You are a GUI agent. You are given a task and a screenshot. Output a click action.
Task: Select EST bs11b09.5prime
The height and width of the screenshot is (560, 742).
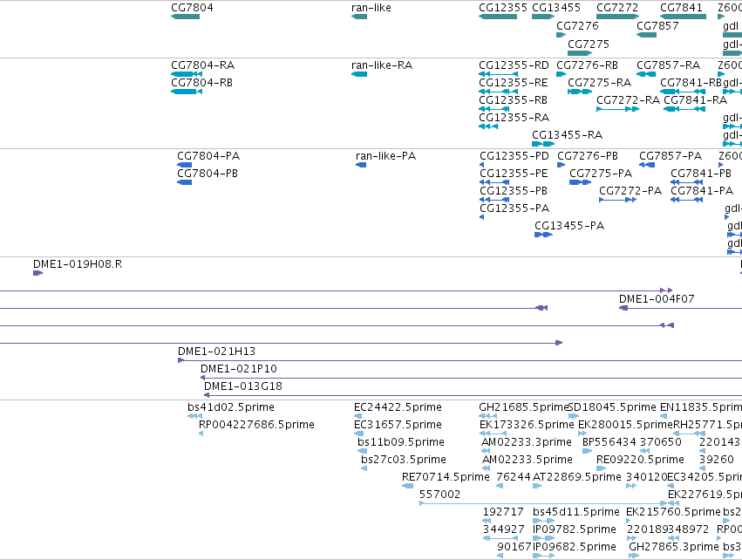coord(363,451)
